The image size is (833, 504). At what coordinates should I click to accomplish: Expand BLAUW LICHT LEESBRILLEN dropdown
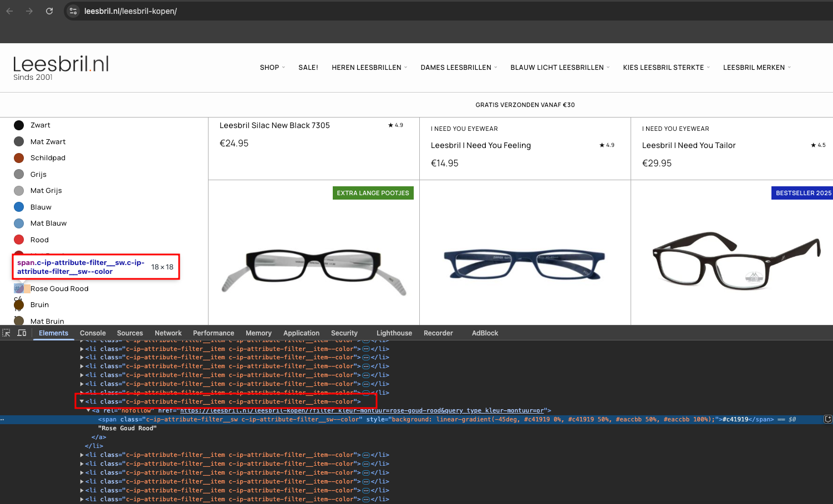pyautogui.click(x=560, y=68)
